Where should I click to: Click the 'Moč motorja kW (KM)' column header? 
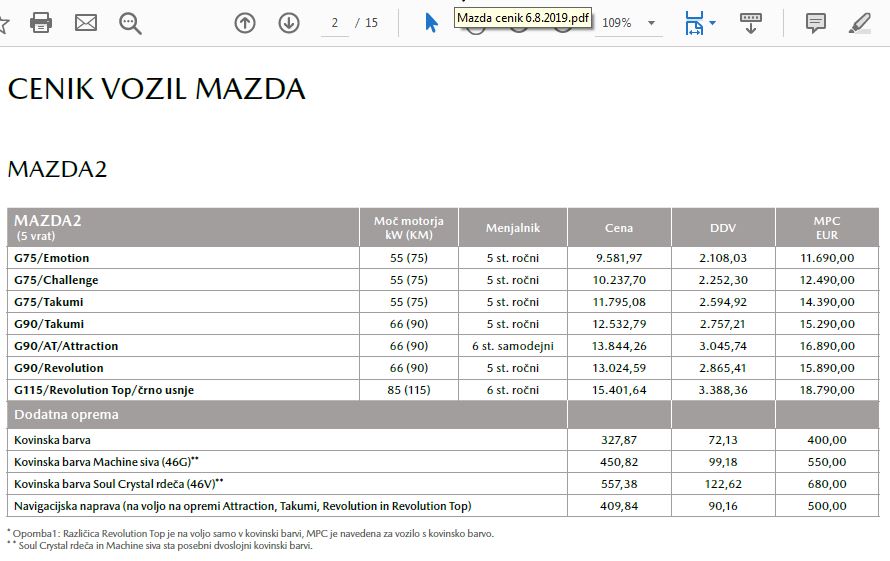(409, 228)
